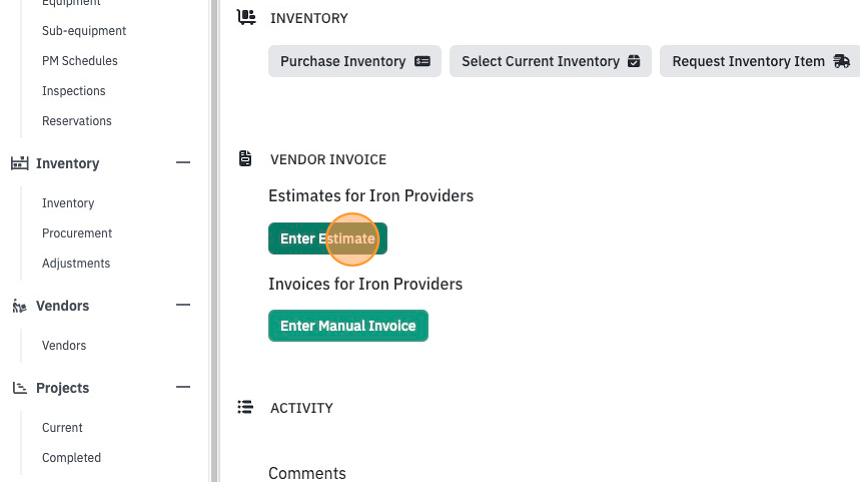Open Adjustments under Inventory
The height and width of the screenshot is (482, 860).
[76, 263]
